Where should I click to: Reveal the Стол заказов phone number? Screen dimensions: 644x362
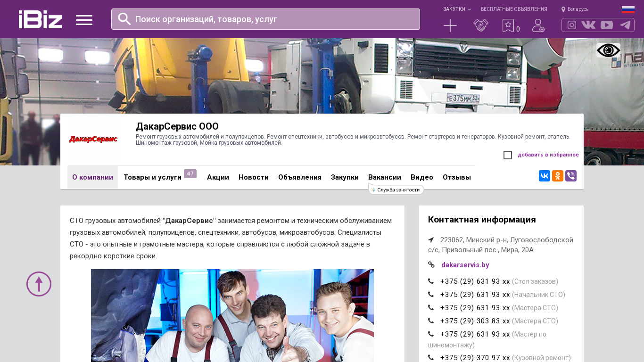(x=475, y=281)
